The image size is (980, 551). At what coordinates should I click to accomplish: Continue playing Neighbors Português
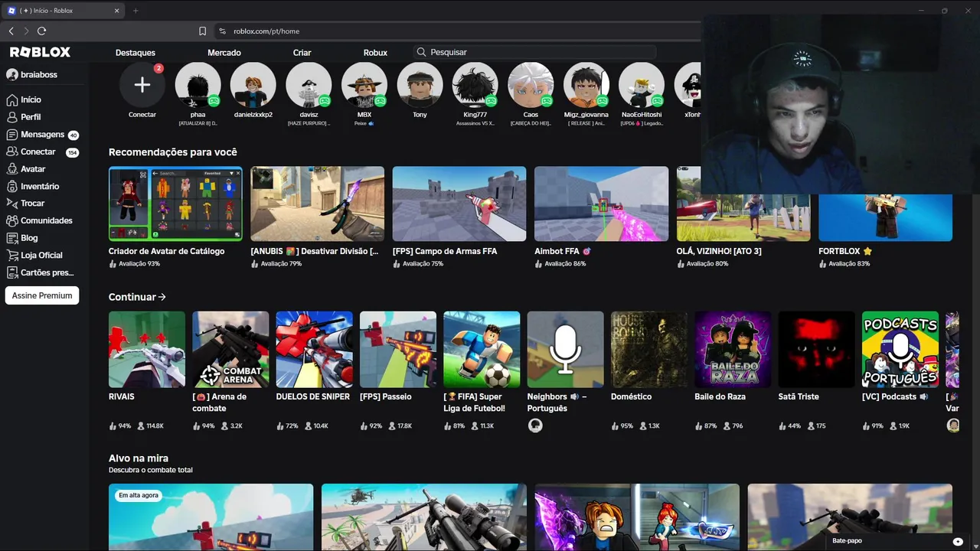(x=566, y=349)
